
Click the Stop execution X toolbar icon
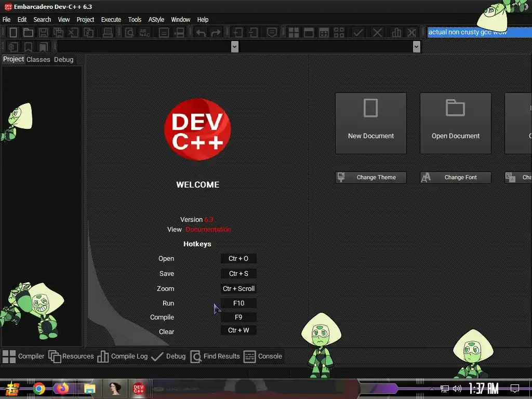tap(377, 33)
